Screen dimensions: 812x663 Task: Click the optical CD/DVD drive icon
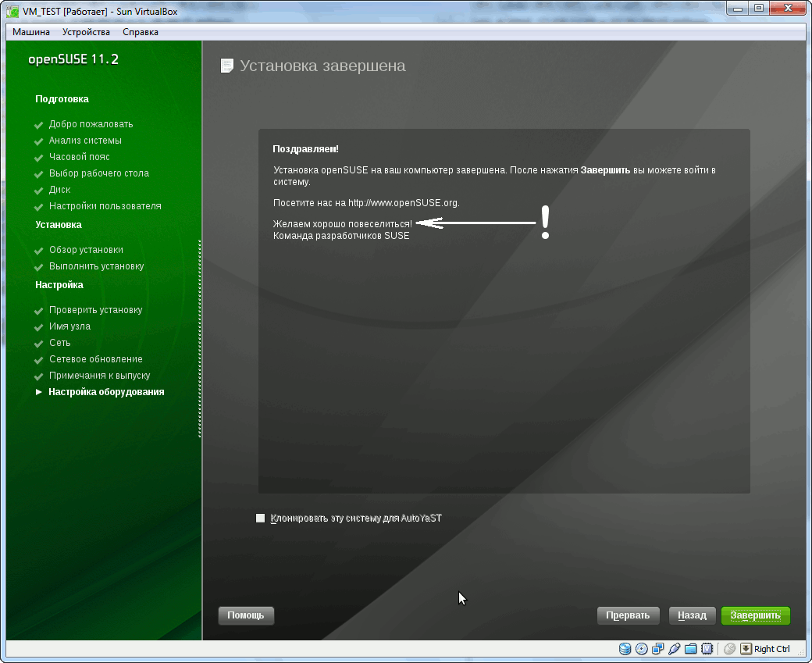pyautogui.click(x=642, y=649)
